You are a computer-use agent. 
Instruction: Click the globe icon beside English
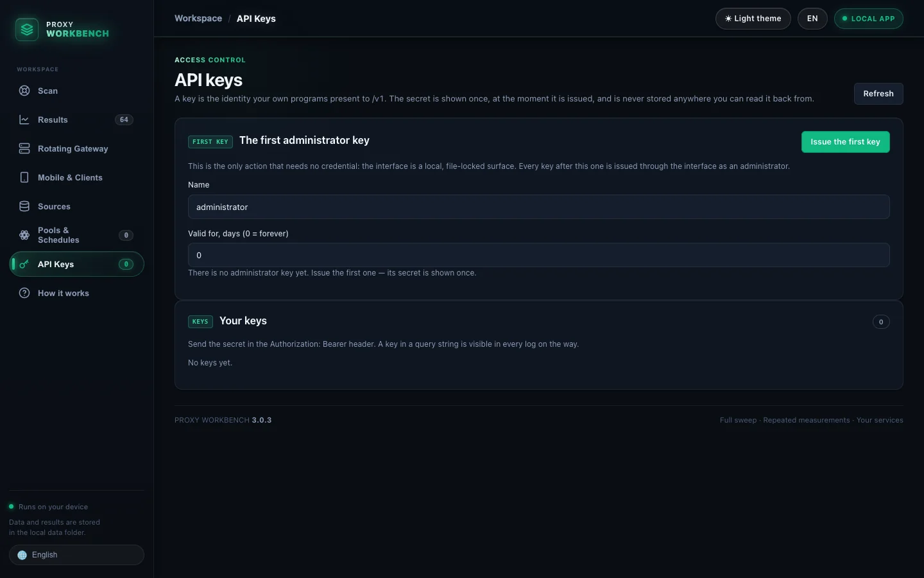[x=22, y=555]
